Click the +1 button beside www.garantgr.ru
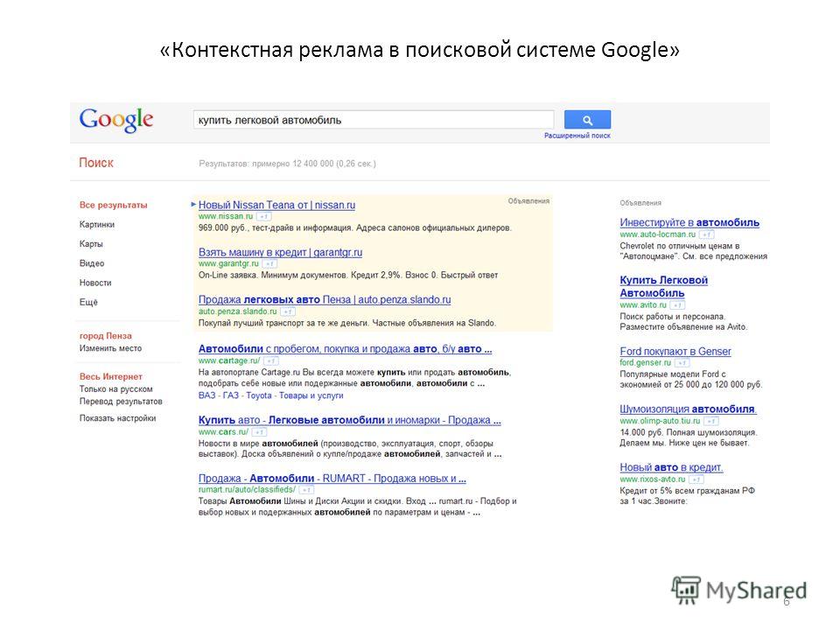Screen dimensions: 840x630 click(269, 263)
